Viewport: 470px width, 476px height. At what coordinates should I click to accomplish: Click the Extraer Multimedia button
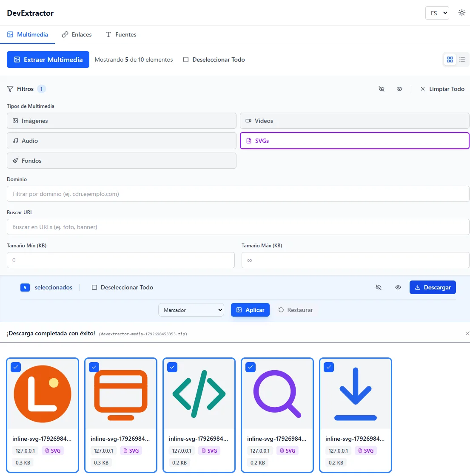[x=48, y=59]
